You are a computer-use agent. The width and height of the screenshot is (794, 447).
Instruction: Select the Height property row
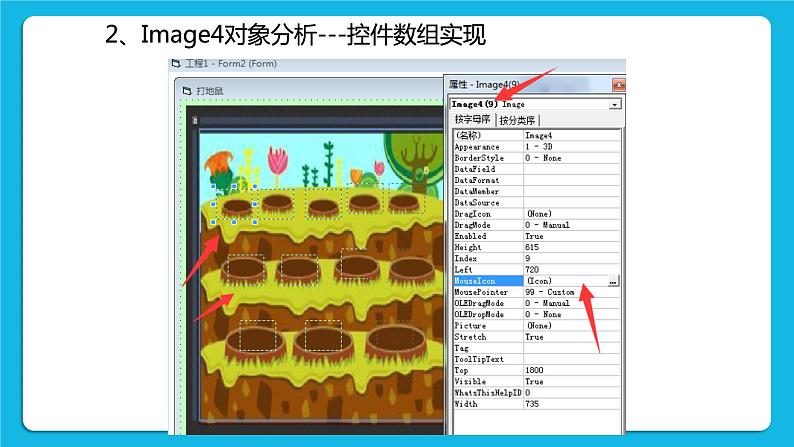(x=537, y=247)
